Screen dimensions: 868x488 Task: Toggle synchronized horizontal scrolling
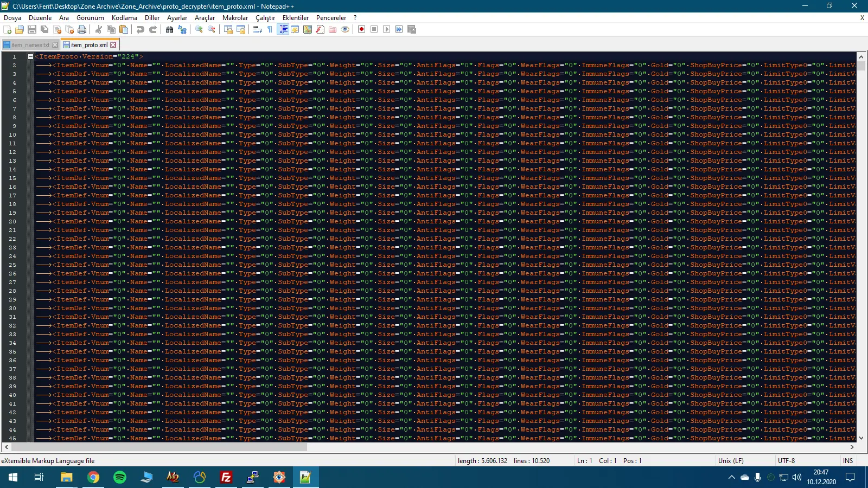pos(241,29)
